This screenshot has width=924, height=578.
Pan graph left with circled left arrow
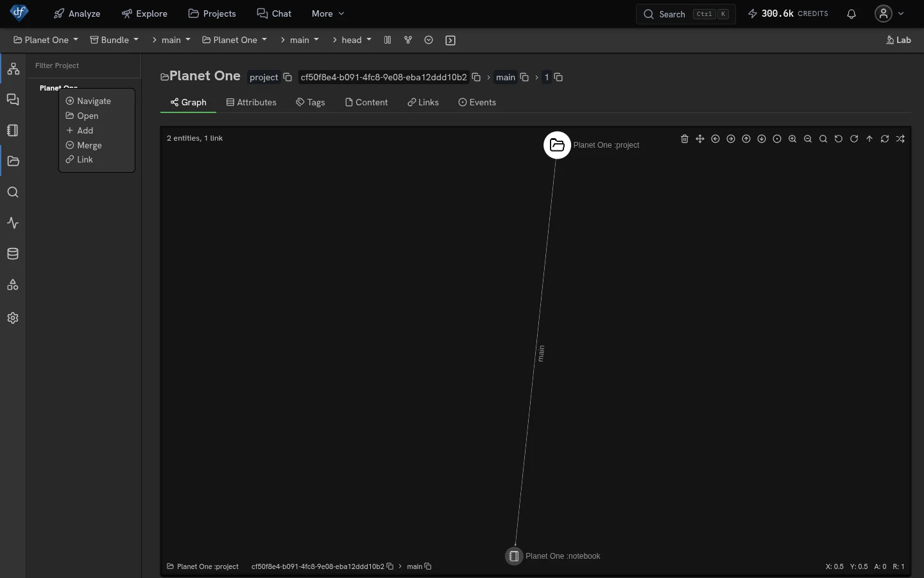pos(715,139)
